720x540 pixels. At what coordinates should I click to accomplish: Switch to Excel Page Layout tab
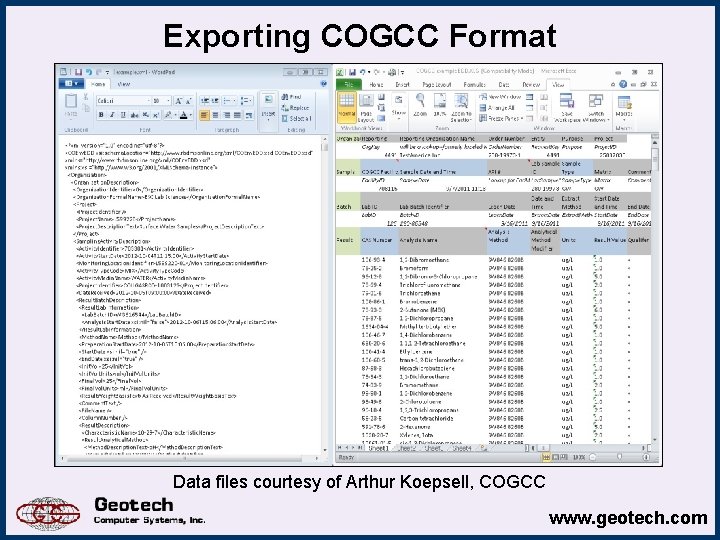(x=437, y=84)
